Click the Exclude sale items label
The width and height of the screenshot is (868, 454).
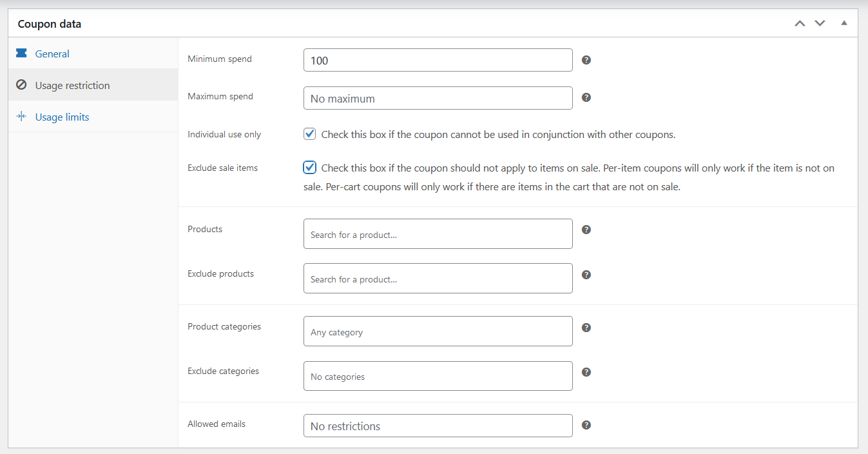tap(222, 168)
